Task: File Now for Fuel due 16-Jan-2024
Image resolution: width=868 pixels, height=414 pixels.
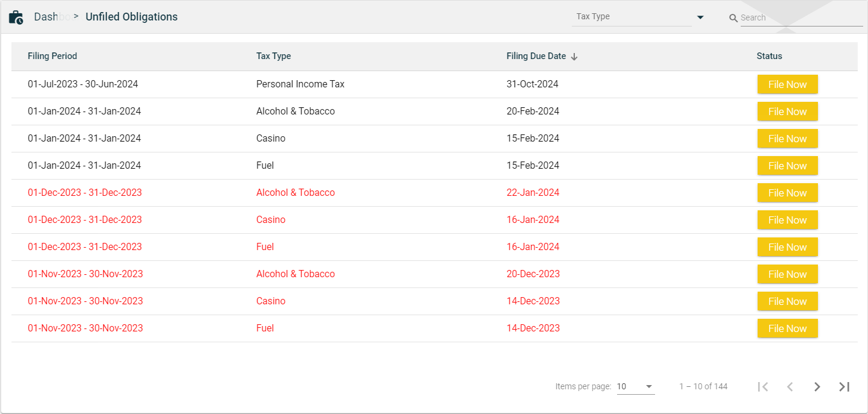Action: (x=787, y=247)
